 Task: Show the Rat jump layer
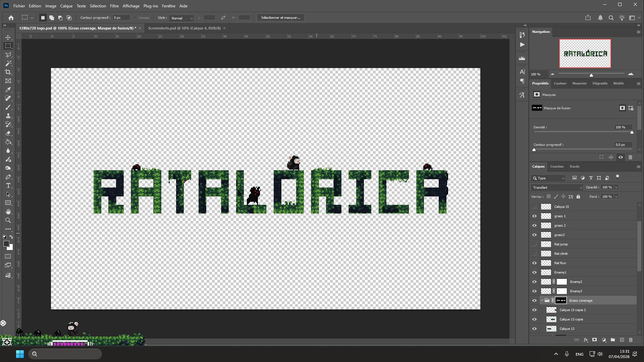534,244
